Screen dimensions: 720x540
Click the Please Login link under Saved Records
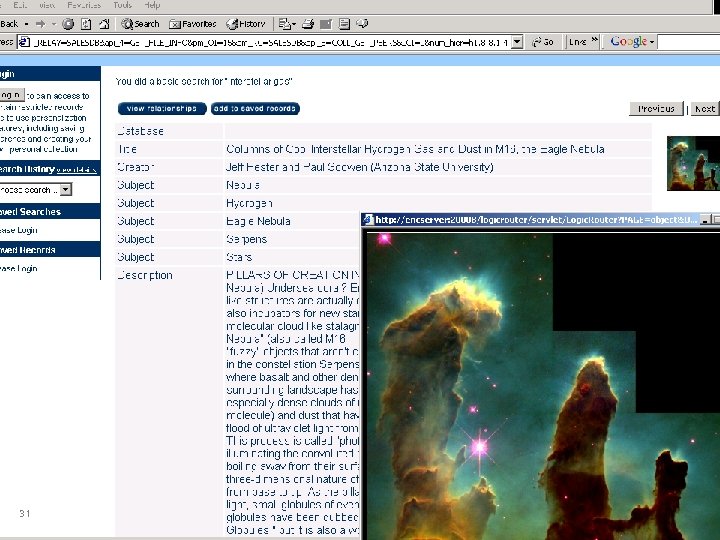coord(18,269)
